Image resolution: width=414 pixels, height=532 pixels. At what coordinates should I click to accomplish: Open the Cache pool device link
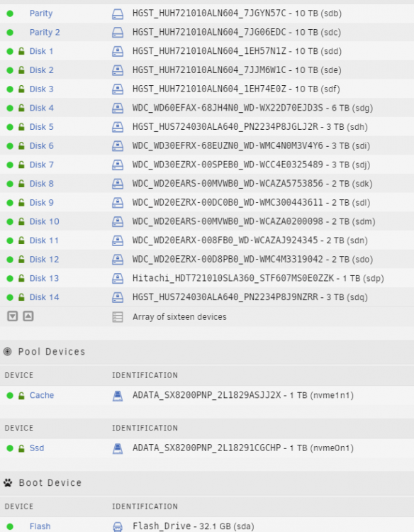[42, 396]
